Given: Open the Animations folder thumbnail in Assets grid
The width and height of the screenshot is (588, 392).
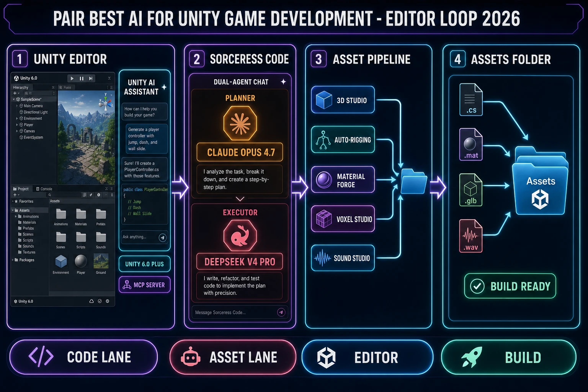Looking at the screenshot, I should [x=61, y=214].
